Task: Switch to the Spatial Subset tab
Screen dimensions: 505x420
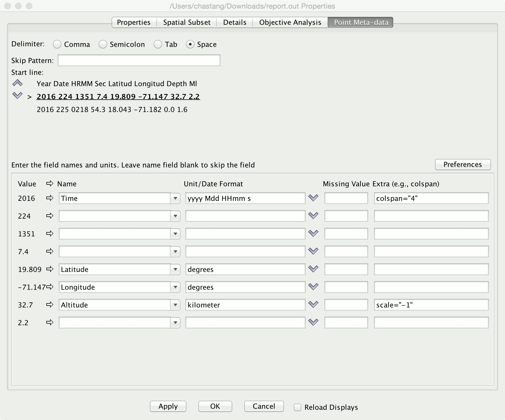Action: click(x=187, y=22)
